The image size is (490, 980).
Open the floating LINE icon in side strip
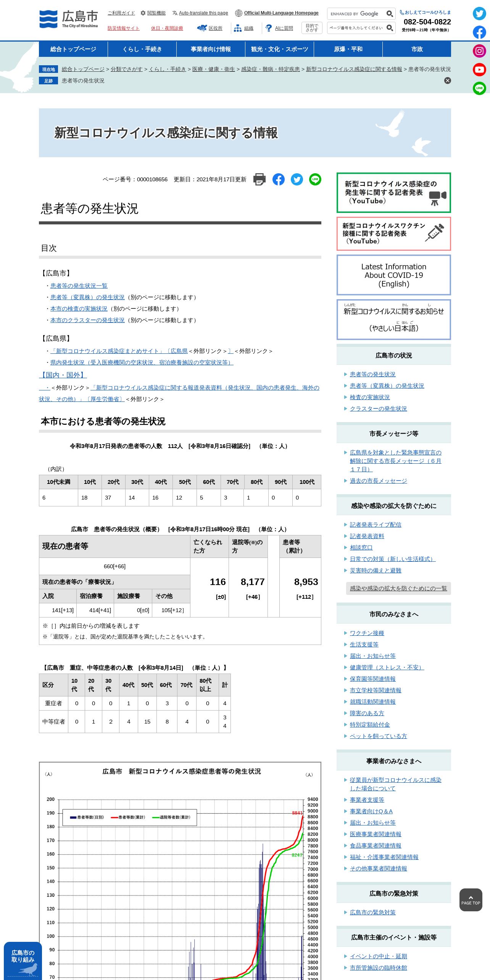pos(479,88)
